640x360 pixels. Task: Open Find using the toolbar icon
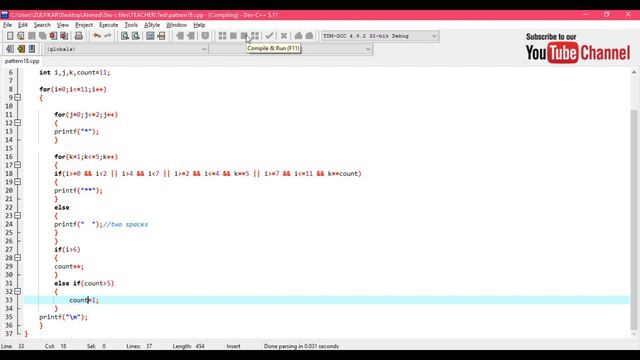tap(124, 36)
